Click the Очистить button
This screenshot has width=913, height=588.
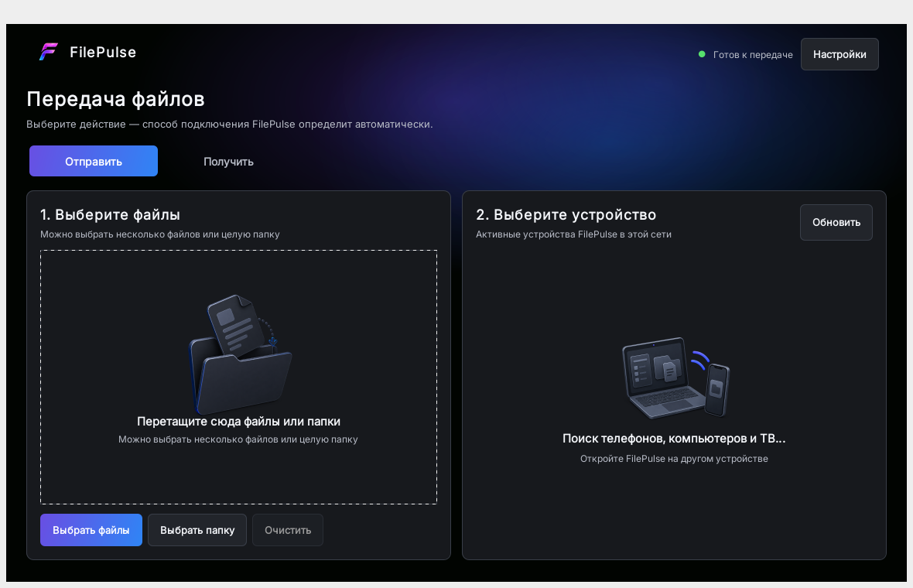click(x=288, y=530)
